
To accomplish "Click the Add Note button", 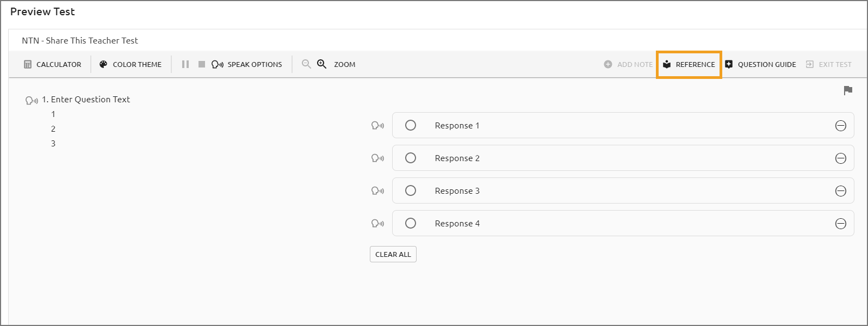I will pos(628,64).
